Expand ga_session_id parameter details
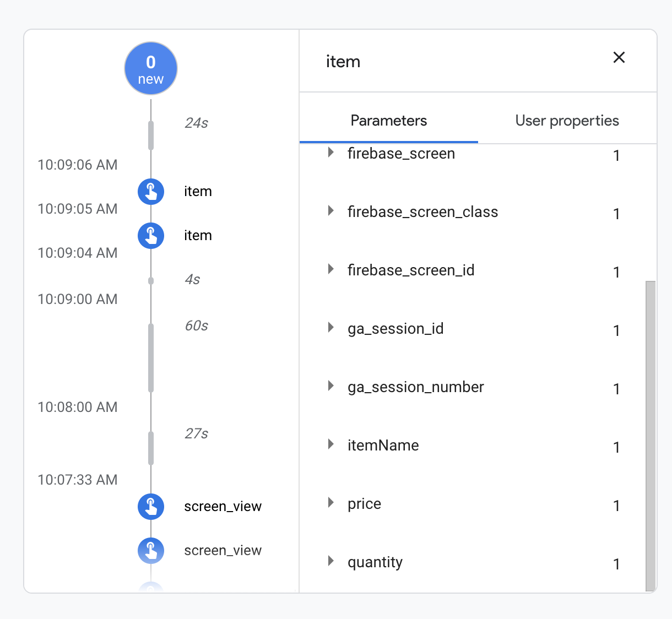Screen dimensions: 672x619 (331, 328)
